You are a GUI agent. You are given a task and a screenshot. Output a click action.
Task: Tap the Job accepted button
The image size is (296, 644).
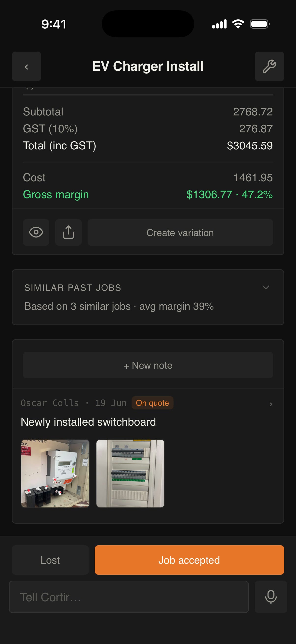coord(189,560)
